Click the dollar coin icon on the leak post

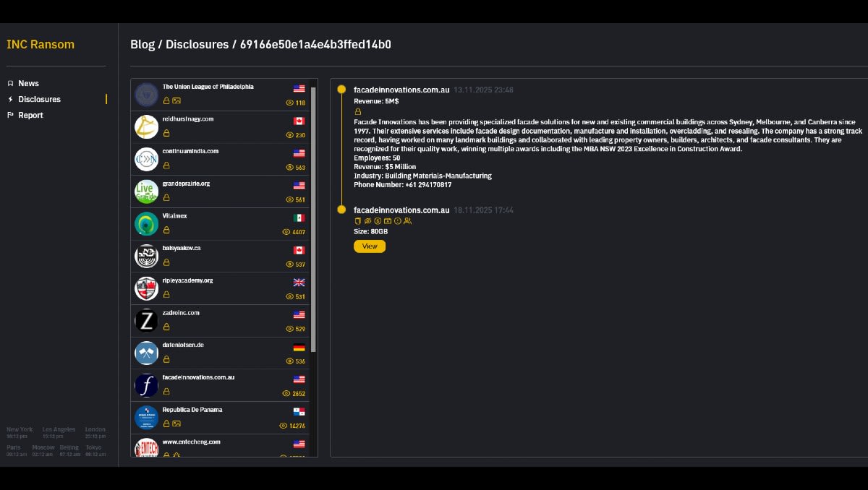(x=377, y=221)
